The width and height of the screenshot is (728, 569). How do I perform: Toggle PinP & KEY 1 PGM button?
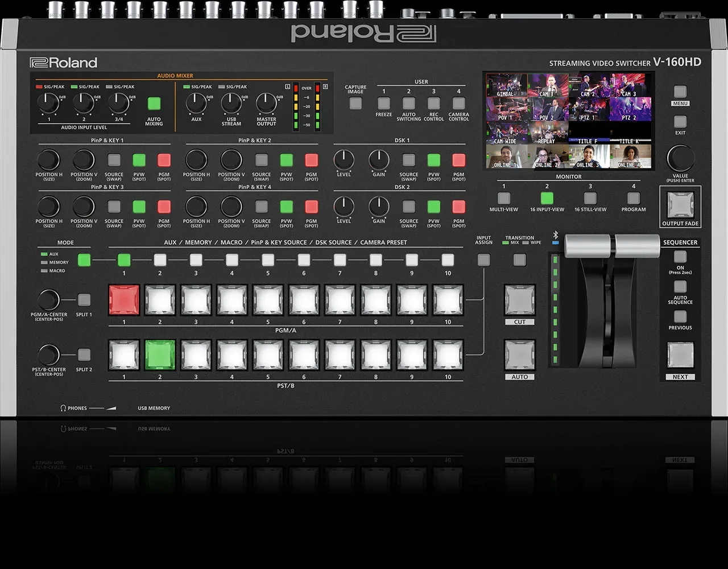[x=164, y=160]
